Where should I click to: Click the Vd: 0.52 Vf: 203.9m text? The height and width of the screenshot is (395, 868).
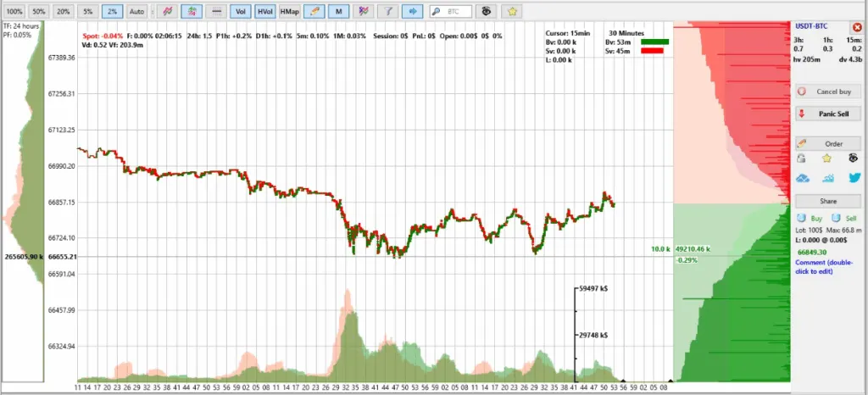tap(113, 45)
